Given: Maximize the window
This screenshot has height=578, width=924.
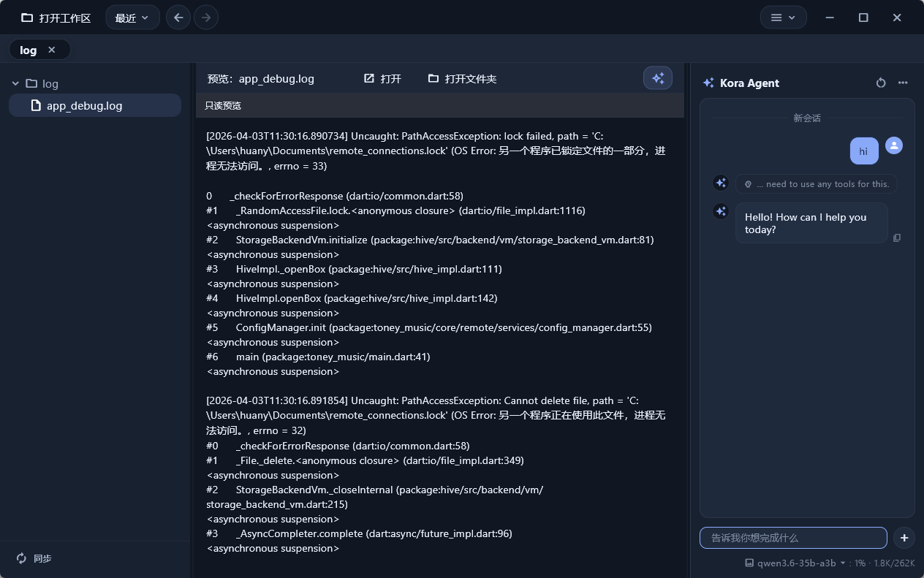Looking at the screenshot, I should point(863,18).
